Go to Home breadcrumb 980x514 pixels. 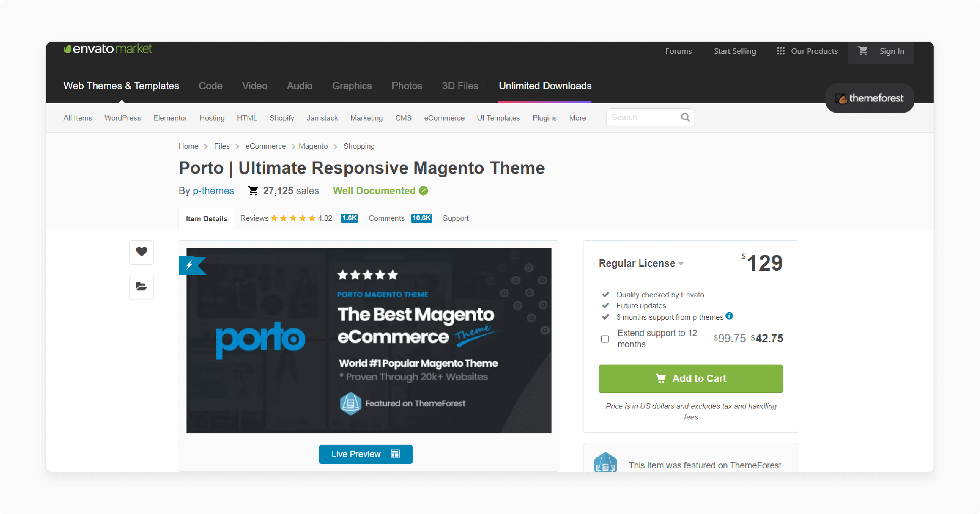tap(188, 146)
